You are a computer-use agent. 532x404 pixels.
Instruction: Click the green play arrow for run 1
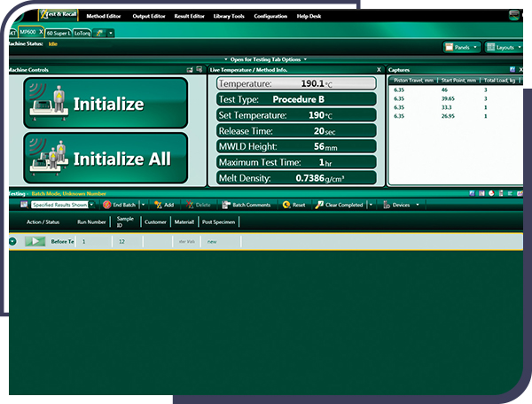(x=35, y=241)
